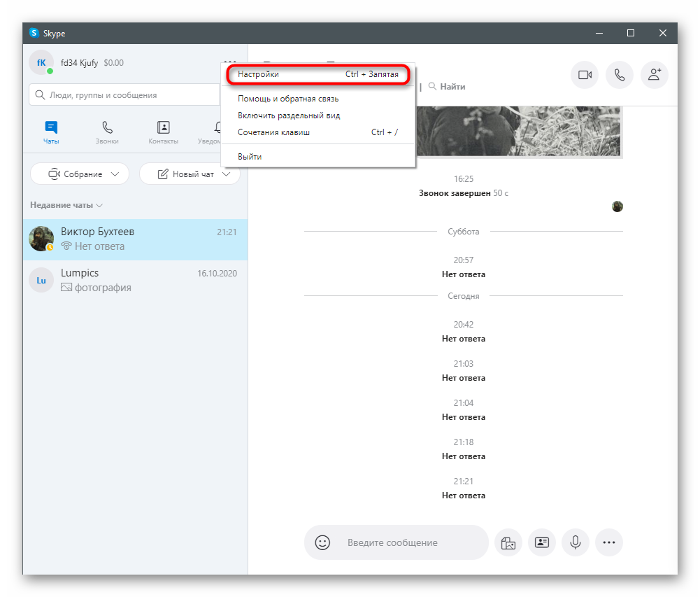700x597 pixels.
Task: Click the Люди, группы и сообщения search field
Action: click(x=126, y=95)
